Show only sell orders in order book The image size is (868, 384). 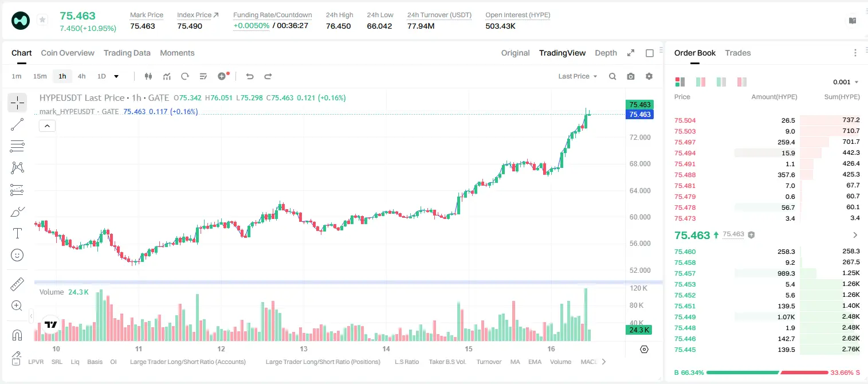(x=742, y=82)
